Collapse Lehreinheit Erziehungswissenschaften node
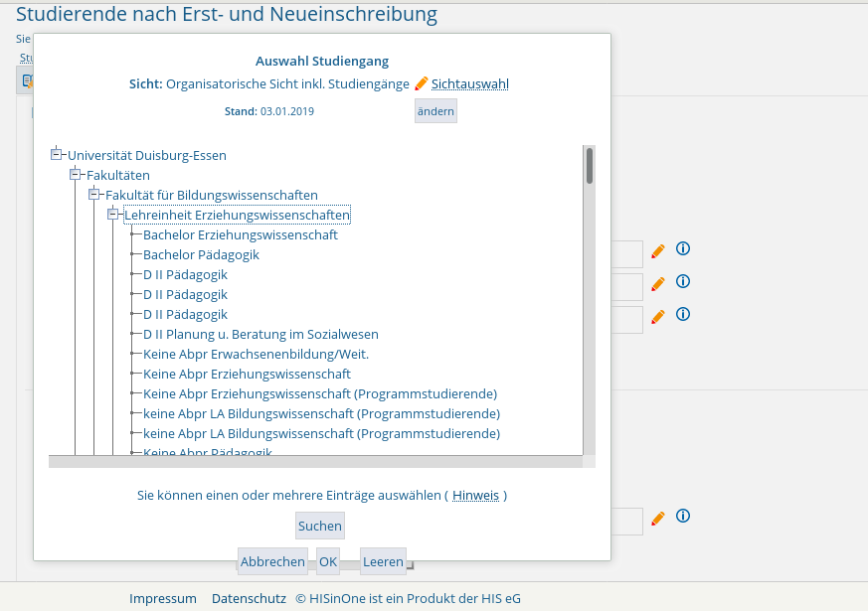 (113, 215)
